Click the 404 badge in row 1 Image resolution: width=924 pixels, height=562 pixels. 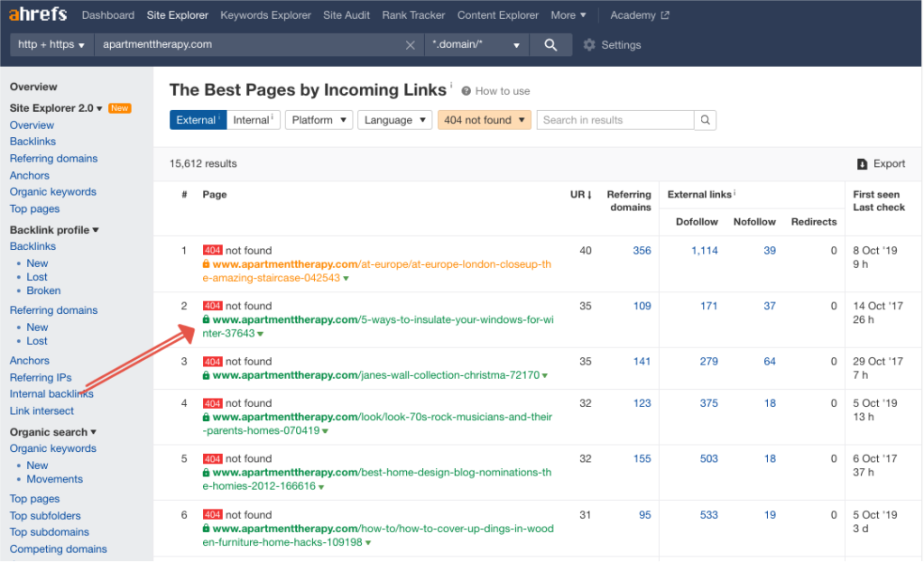212,251
